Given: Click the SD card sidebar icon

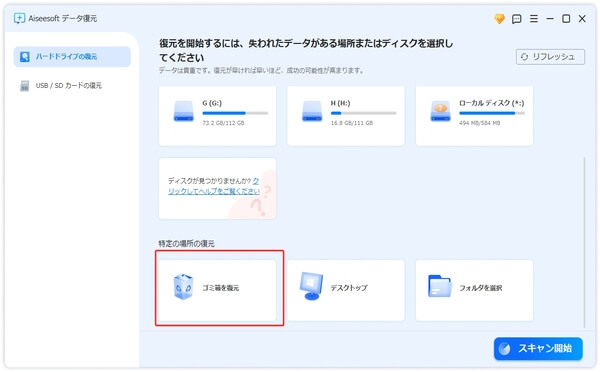Looking at the screenshot, I should 24,86.
